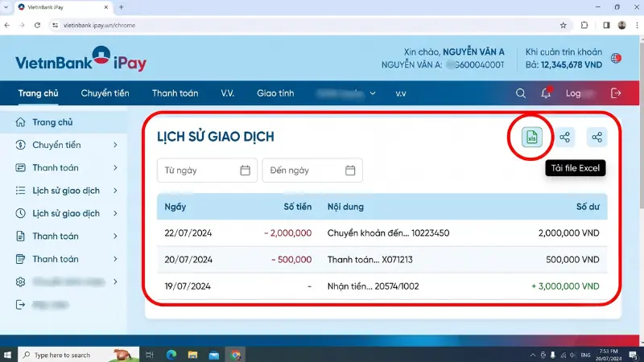Click Windows search box on taskbar

[x=78, y=355]
